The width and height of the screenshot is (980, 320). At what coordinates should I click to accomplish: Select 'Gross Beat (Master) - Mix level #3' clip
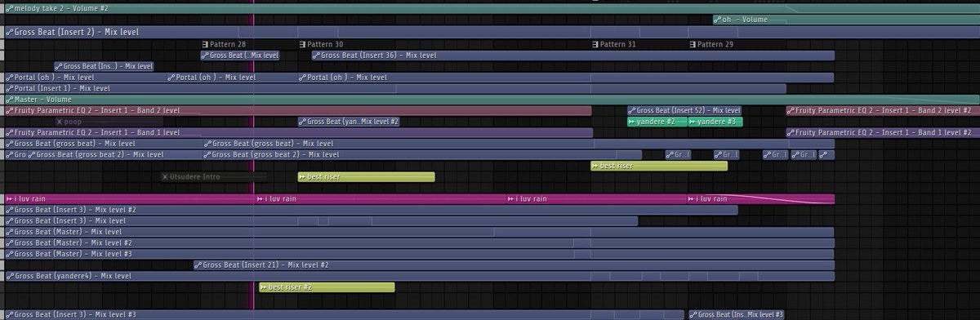click(419, 254)
